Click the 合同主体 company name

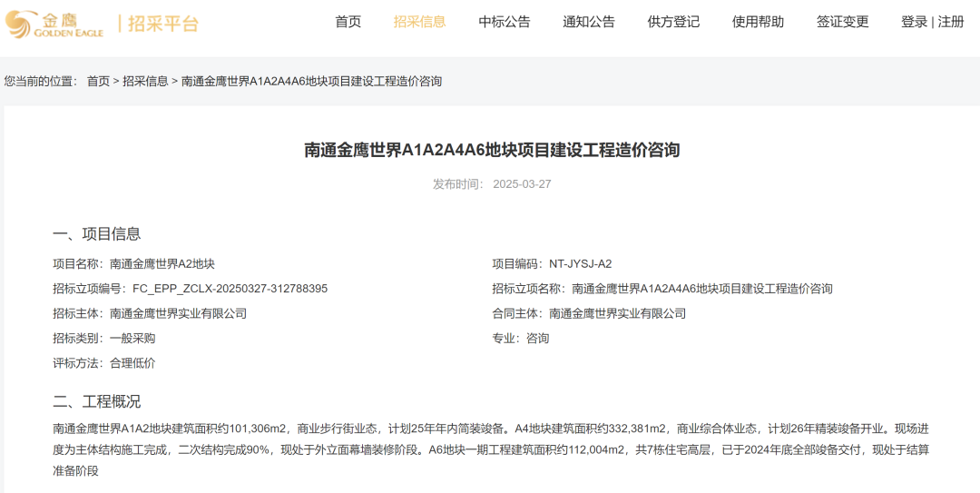point(618,313)
